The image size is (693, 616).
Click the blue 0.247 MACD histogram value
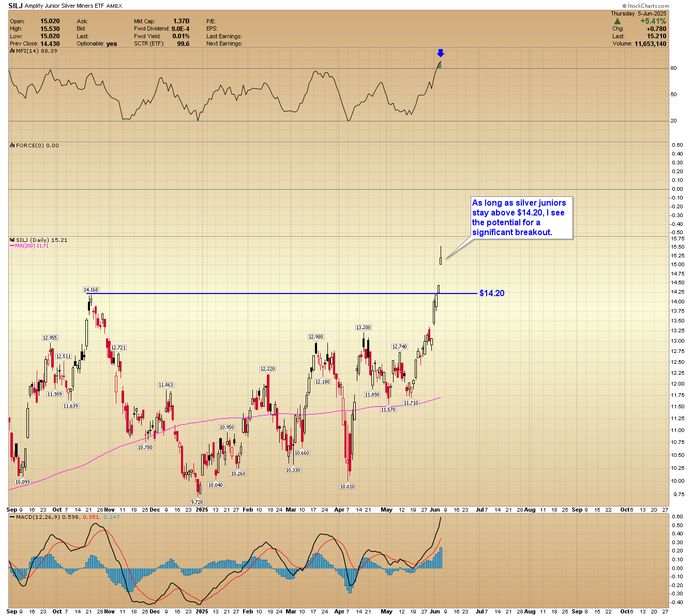pos(111,517)
